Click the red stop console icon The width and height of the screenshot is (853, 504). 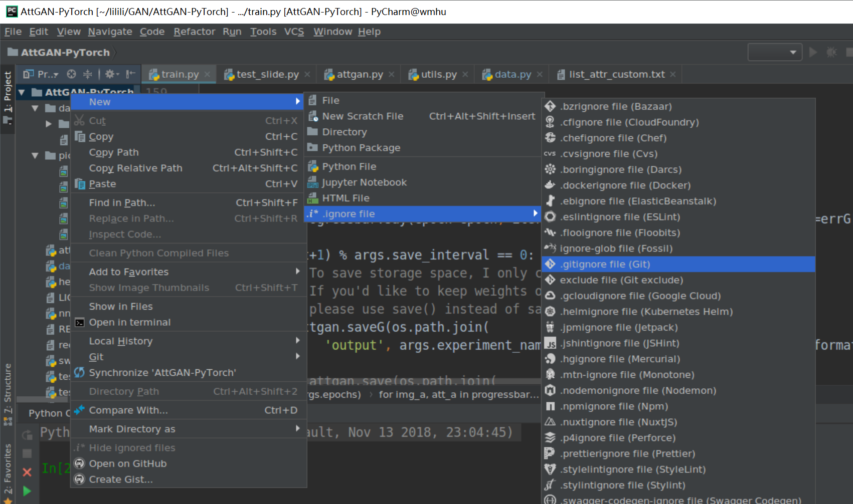[27, 472]
